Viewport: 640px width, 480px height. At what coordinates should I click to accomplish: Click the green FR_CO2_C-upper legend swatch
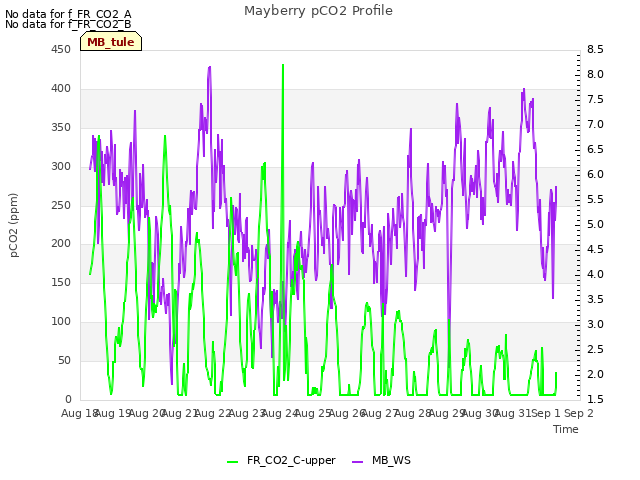point(233,462)
